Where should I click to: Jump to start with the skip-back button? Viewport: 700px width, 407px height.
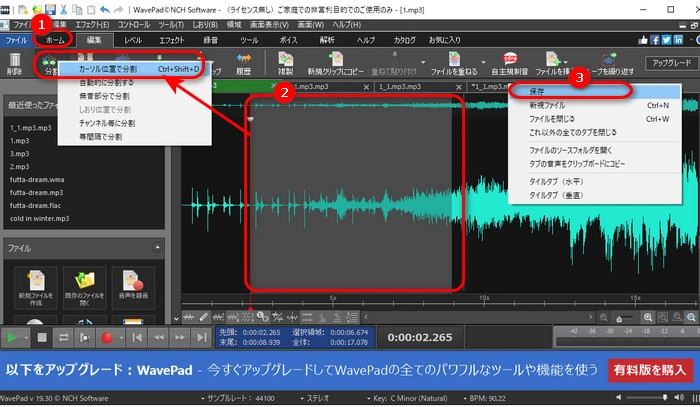pos(137,338)
